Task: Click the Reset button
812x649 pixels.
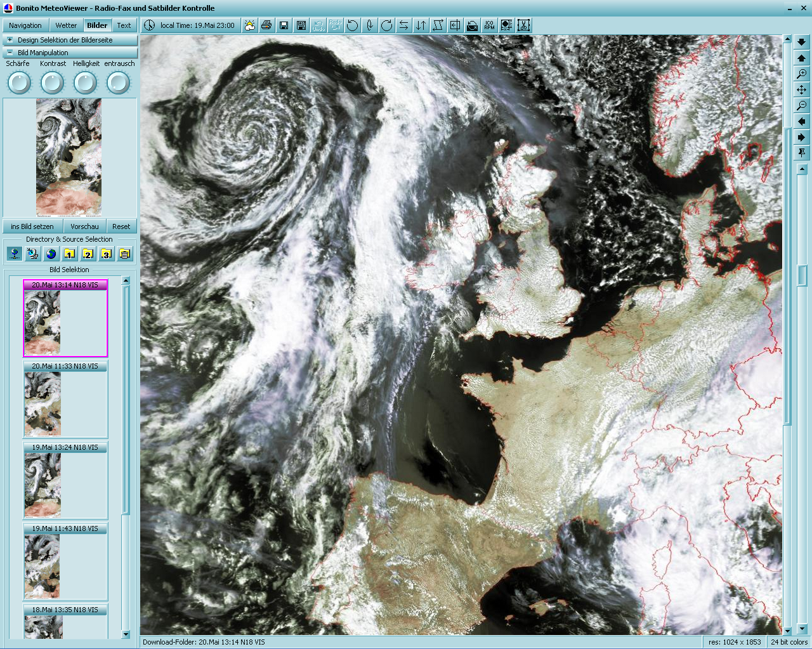Action: pyautogui.click(x=121, y=226)
